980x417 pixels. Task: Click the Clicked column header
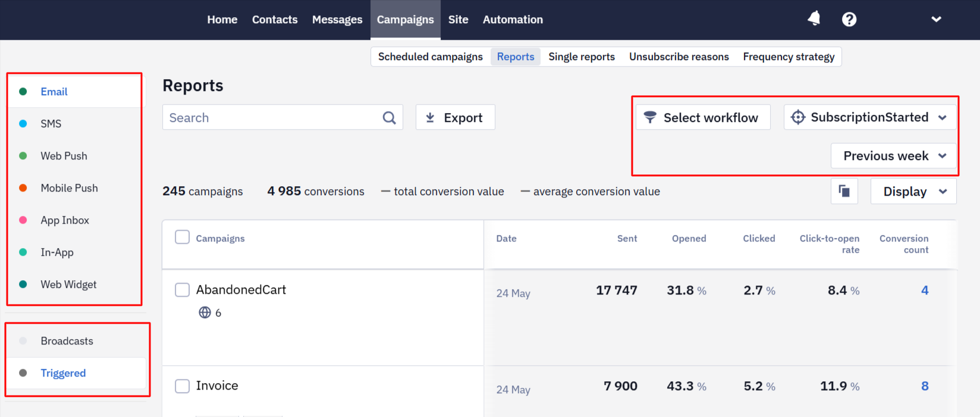coord(759,239)
